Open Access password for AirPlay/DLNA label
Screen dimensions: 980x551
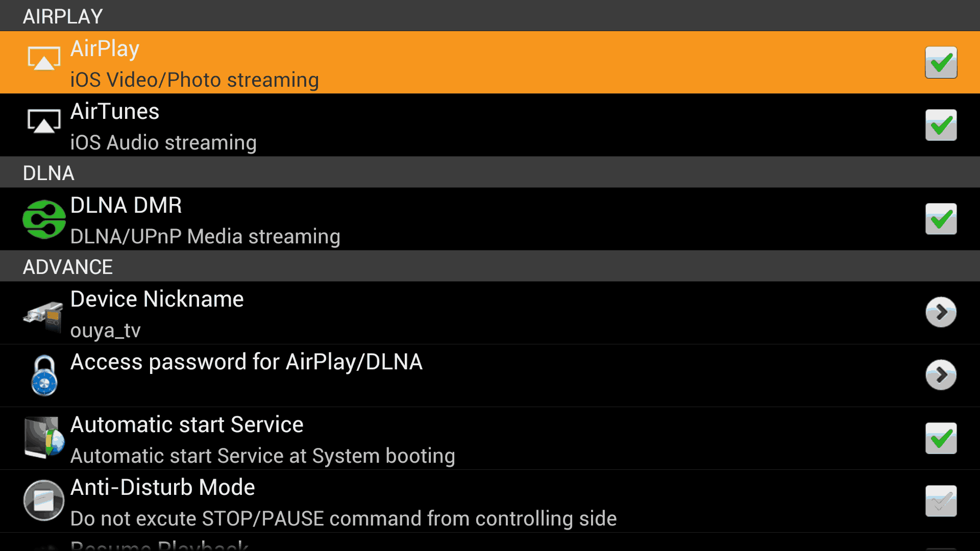pos(247,362)
